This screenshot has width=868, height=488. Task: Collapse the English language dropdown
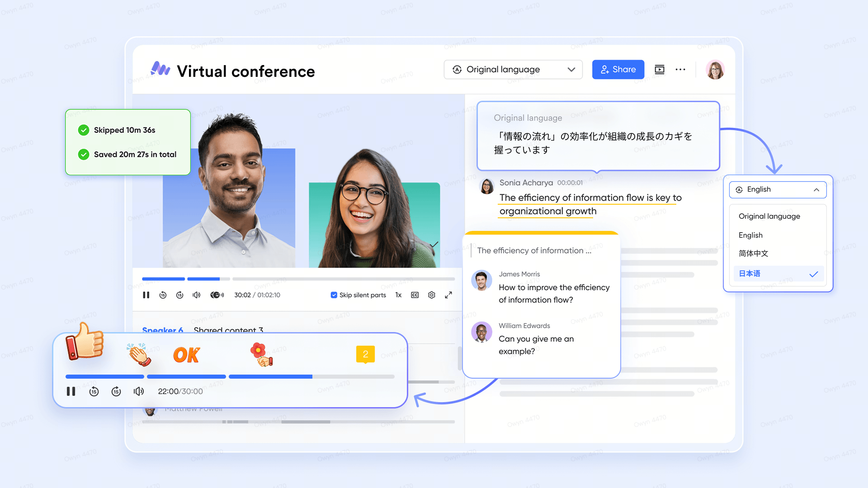778,190
